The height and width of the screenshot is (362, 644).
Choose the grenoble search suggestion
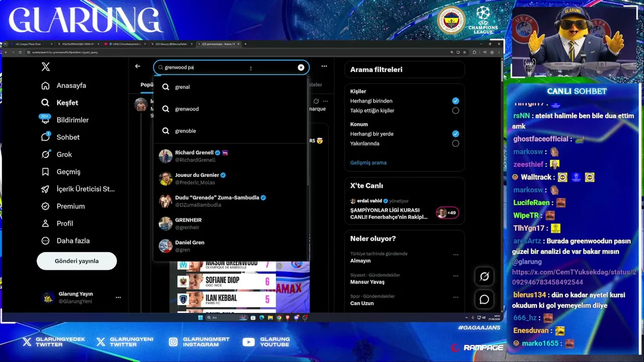230,131
